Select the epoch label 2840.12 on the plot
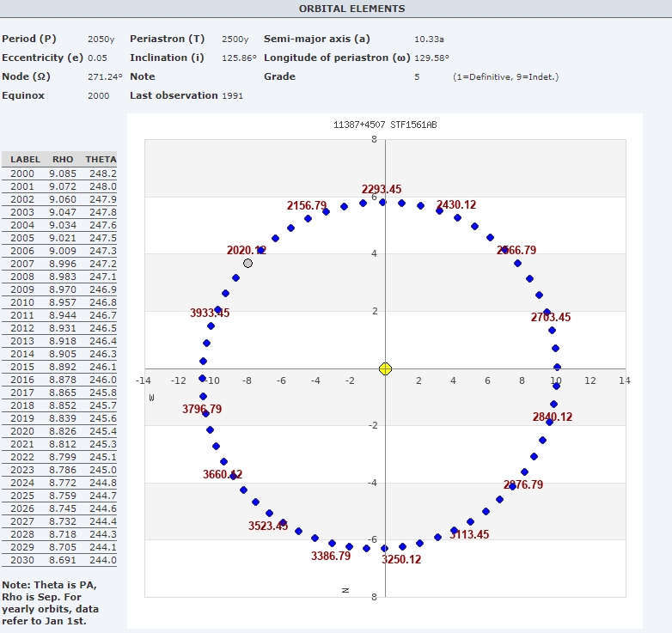 [552, 417]
